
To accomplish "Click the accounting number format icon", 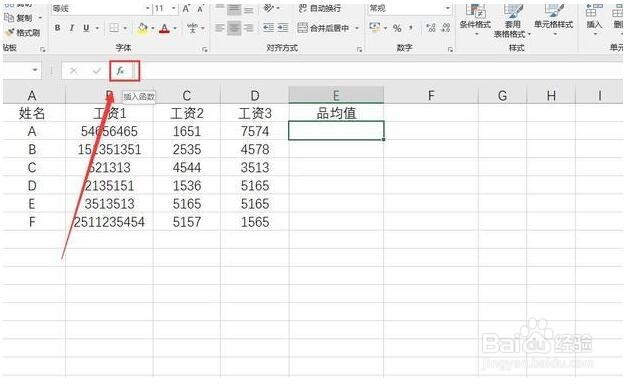I will (375, 28).
